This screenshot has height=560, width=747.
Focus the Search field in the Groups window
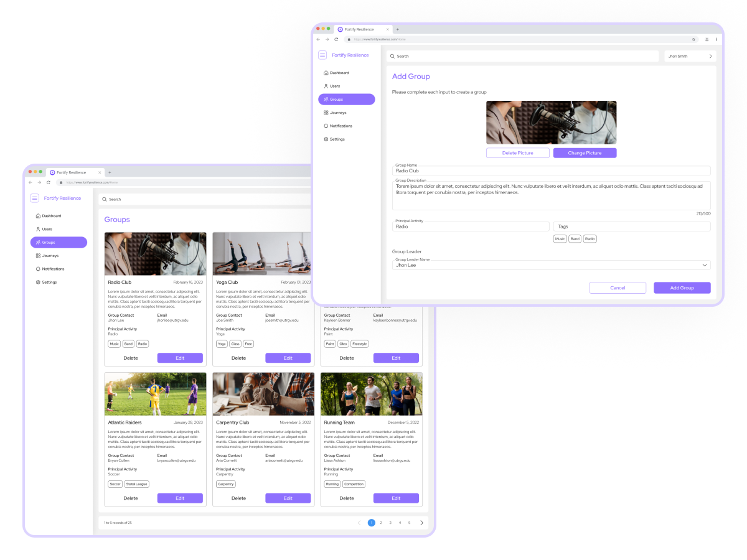click(205, 199)
